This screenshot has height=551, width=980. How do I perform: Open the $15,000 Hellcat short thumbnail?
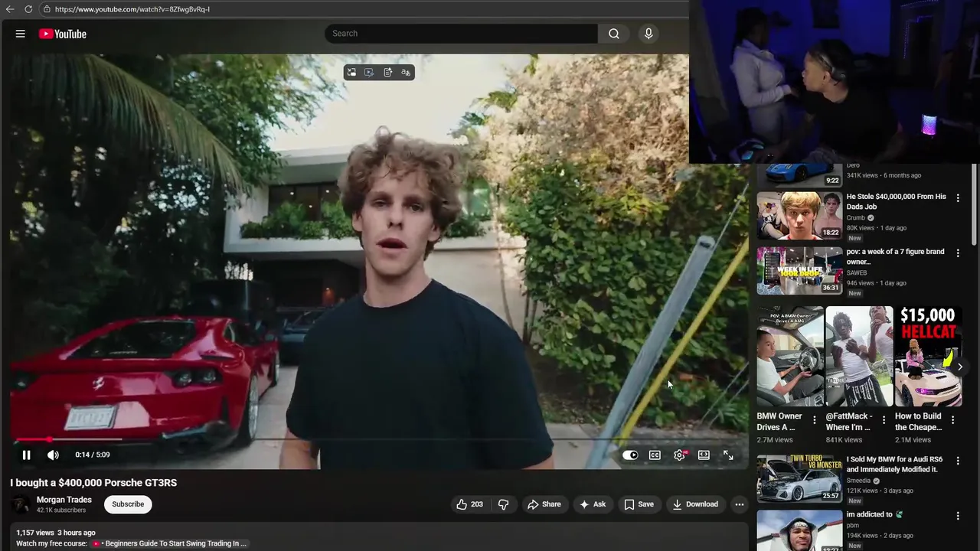pos(928,357)
